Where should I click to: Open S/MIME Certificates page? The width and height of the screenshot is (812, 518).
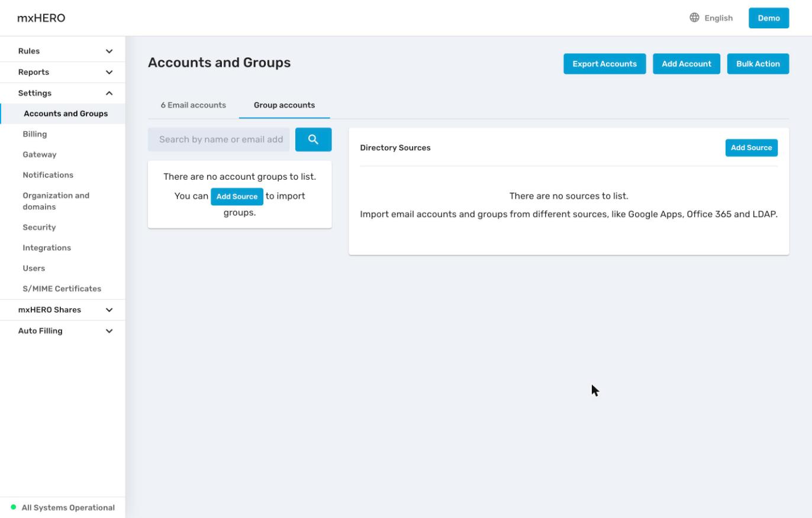click(63, 289)
